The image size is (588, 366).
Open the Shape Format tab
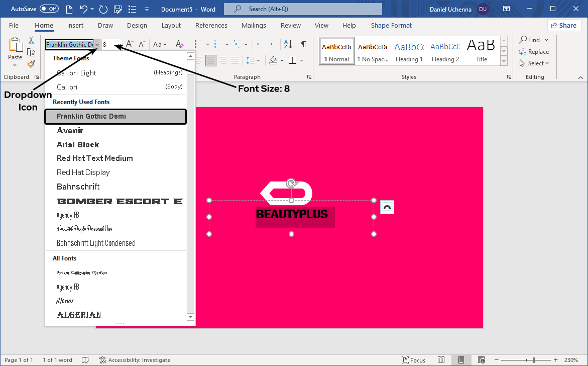click(391, 26)
